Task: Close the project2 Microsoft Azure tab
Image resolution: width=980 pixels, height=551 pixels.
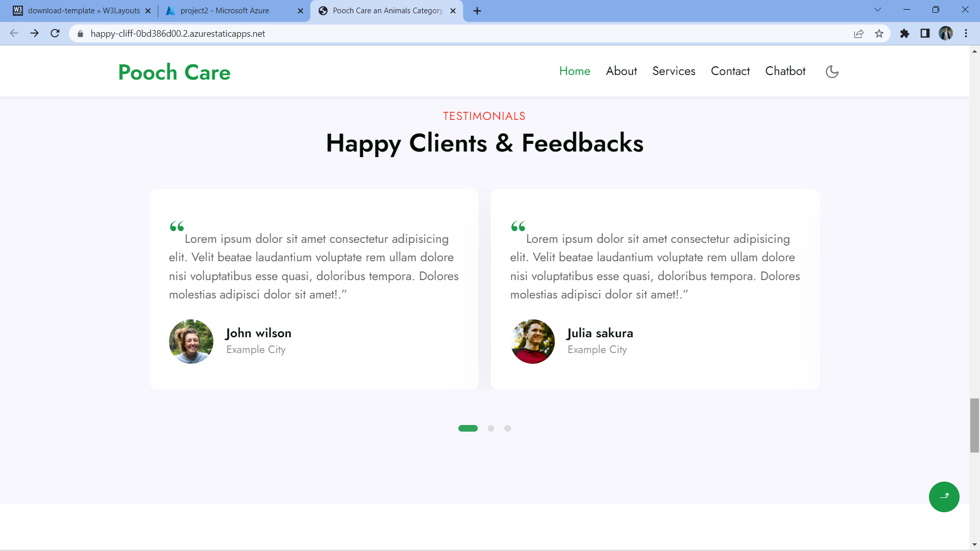Action: [x=300, y=11]
